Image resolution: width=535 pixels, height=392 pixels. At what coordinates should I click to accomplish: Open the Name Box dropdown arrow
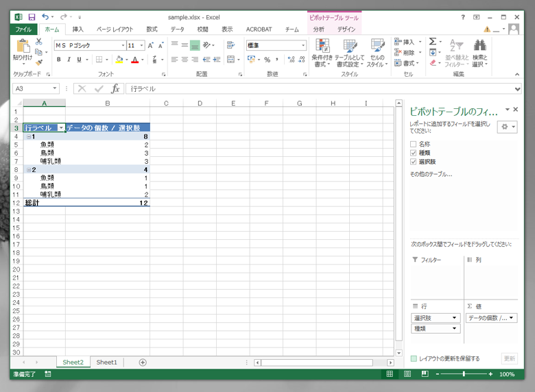click(55, 88)
